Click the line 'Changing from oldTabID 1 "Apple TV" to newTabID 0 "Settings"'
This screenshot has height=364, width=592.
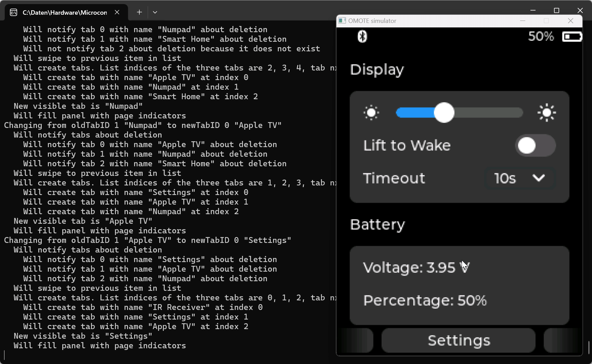pos(147,240)
